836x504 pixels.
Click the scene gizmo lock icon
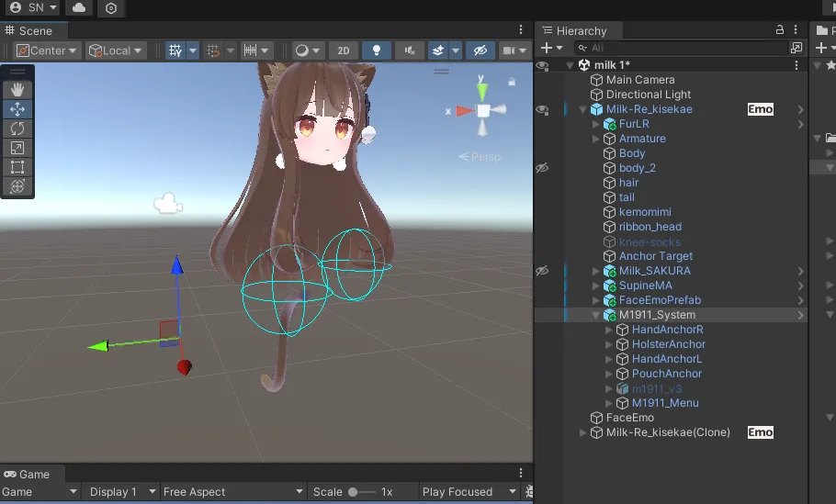coord(512,82)
